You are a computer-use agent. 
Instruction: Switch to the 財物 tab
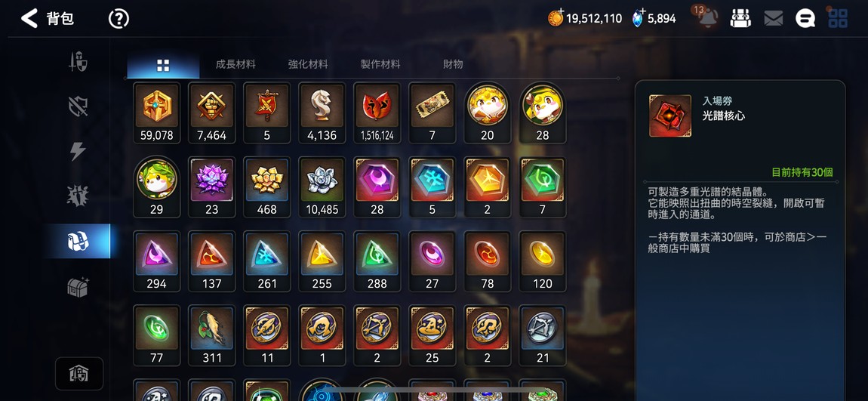point(453,64)
